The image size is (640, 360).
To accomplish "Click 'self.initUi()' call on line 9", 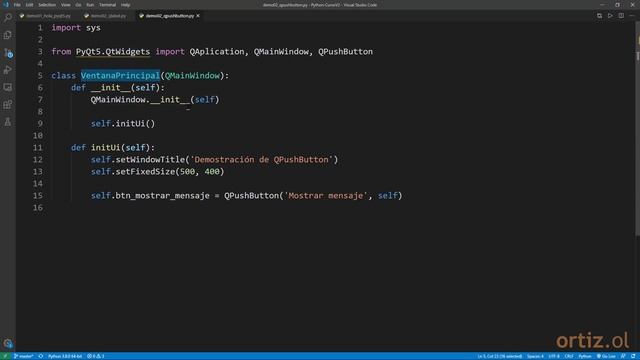I will (x=123, y=124).
